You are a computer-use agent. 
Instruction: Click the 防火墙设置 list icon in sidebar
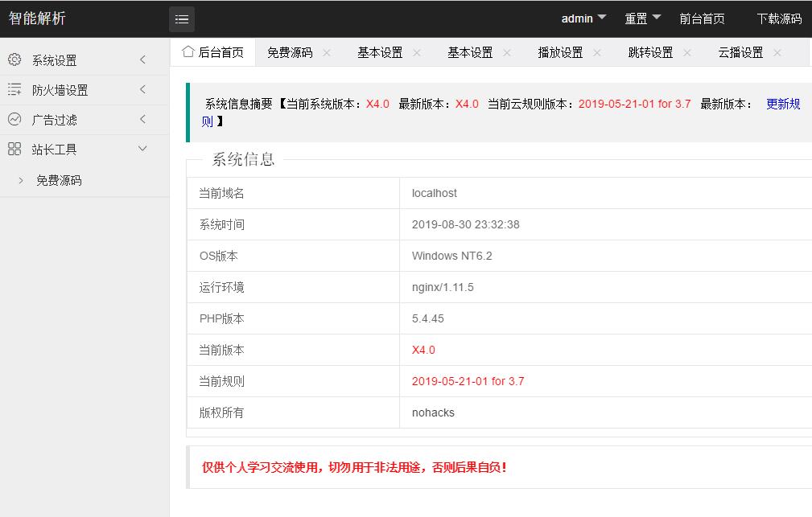[x=14, y=90]
